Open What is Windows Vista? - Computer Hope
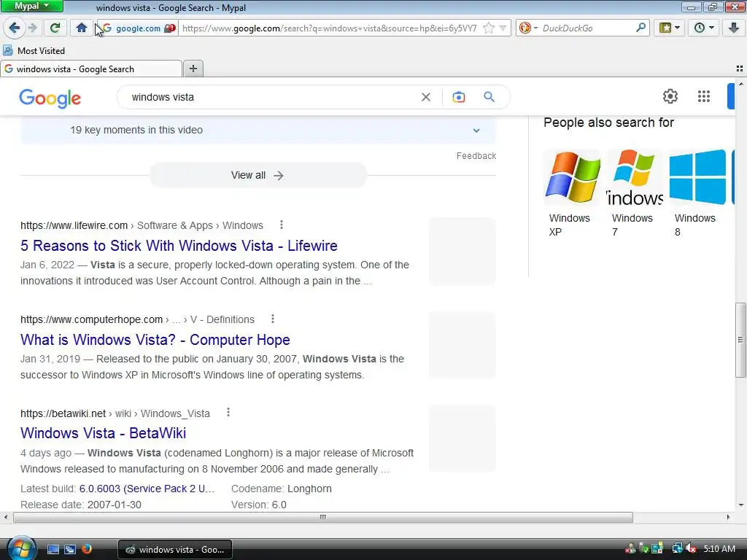 coord(155,340)
